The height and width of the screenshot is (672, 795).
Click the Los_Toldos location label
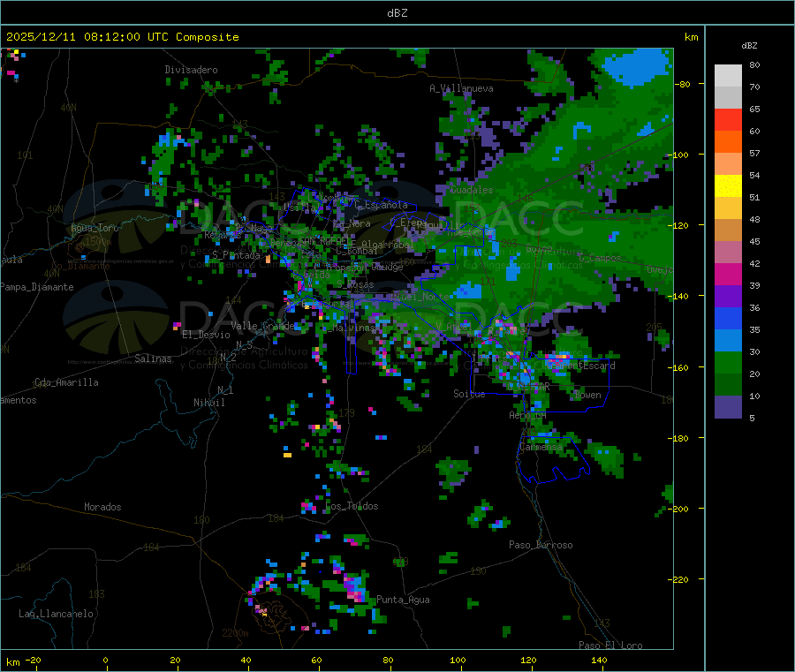[x=352, y=506]
